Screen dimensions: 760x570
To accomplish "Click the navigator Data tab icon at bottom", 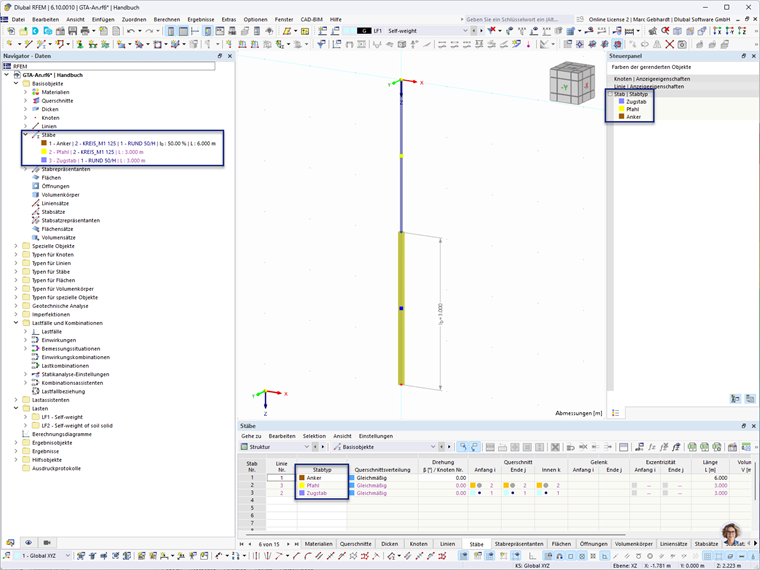I will tap(10, 543).
